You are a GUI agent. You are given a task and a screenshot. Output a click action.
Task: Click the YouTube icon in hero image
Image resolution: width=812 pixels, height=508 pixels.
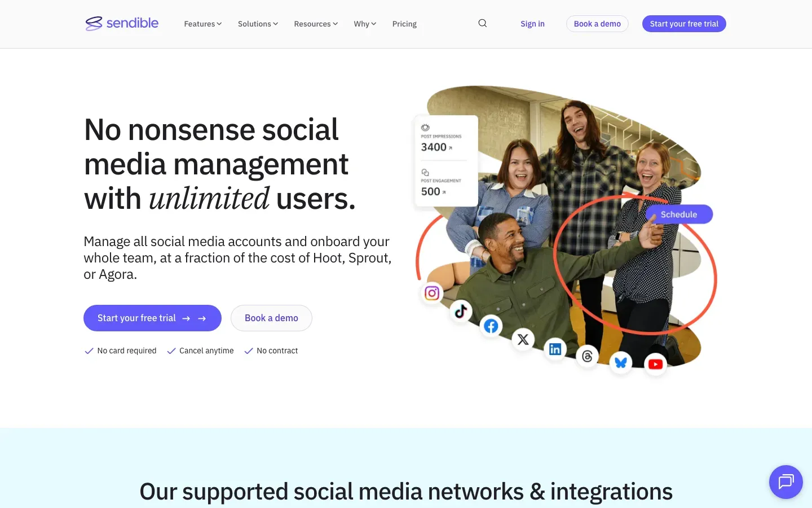pyautogui.click(x=655, y=364)
